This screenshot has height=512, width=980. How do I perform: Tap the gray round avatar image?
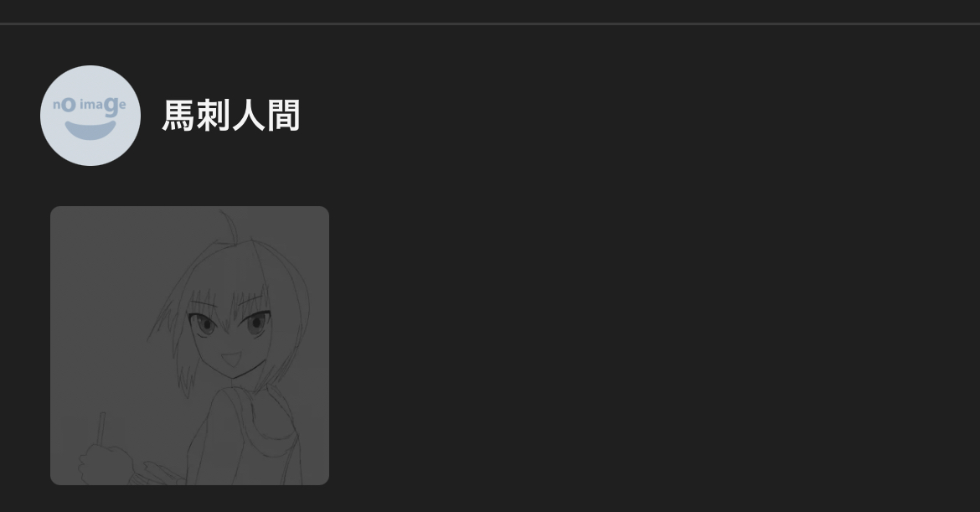click(90, 116)
